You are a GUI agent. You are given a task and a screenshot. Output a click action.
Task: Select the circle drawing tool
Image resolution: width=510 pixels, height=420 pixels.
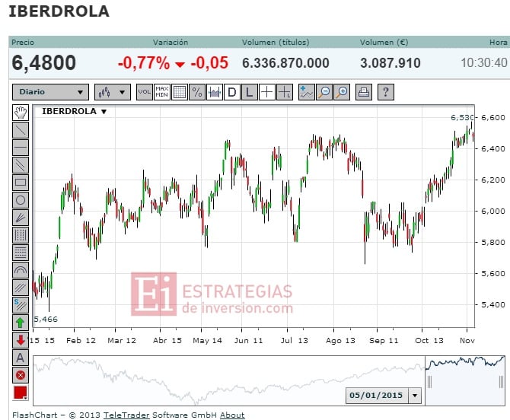(21, 200)
